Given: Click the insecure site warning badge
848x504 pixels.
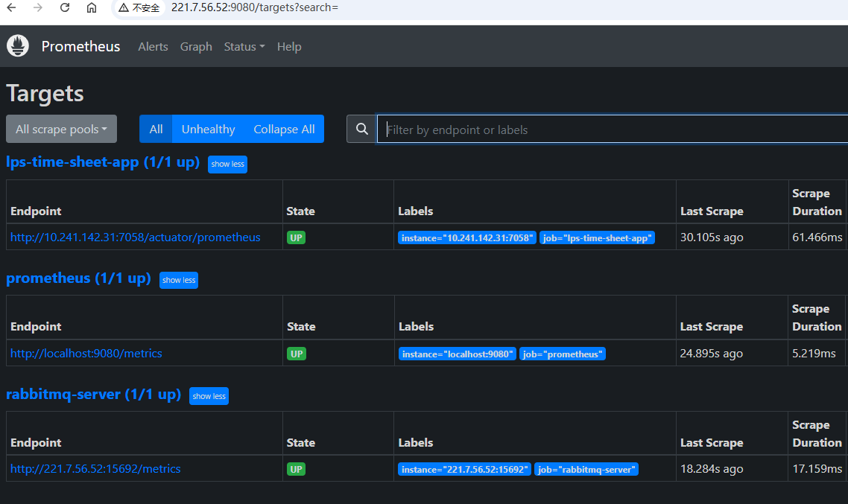Looking at the screenshot, I should pyautogui.click(x=139, y=7).
